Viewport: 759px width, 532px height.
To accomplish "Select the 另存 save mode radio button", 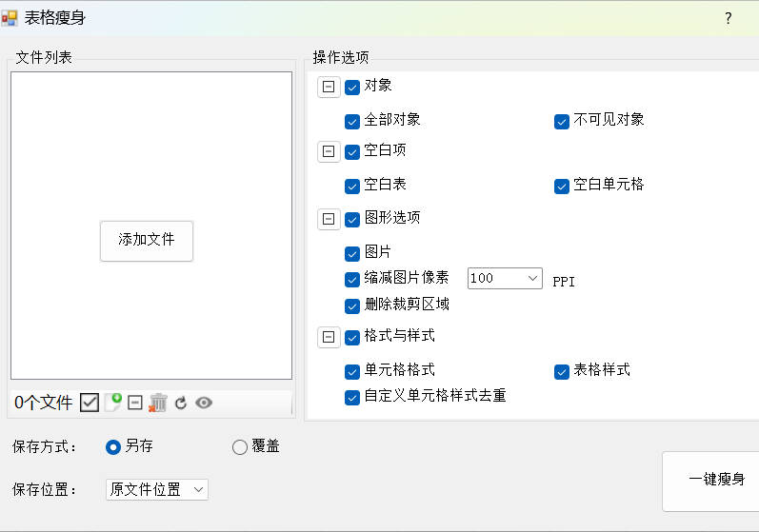I will [x=113, y=447].
